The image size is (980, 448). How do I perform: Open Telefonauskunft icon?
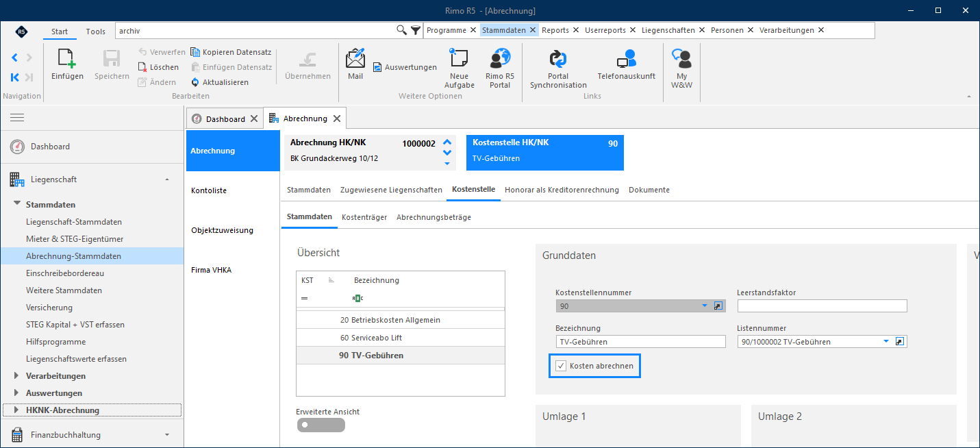(626, 59)
